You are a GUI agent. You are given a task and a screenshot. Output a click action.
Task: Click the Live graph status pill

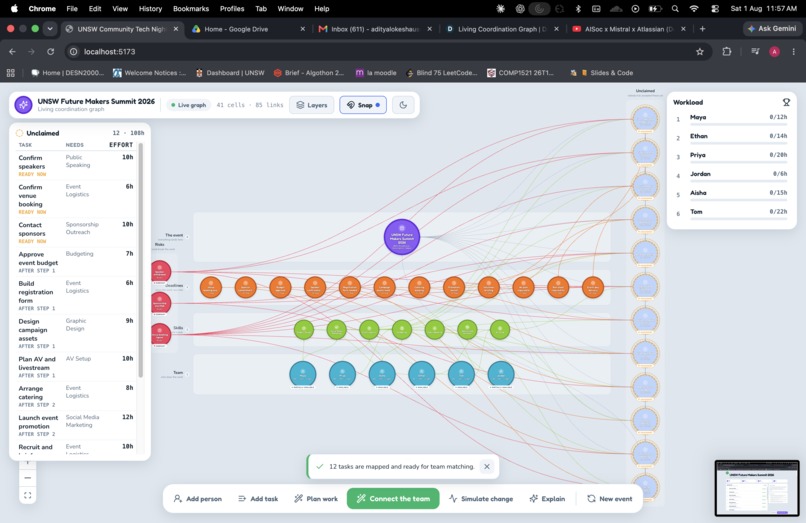[x=188, y=105]
